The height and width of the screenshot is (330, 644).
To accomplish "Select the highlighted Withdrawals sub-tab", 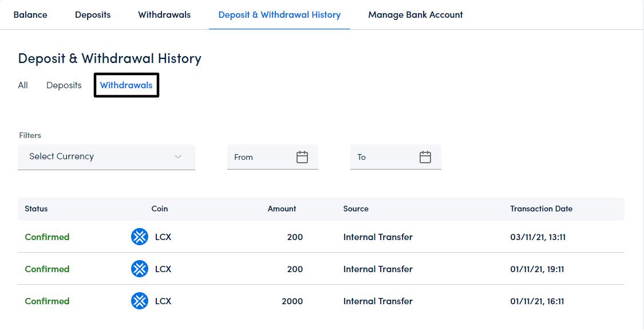I will (126, 85).
